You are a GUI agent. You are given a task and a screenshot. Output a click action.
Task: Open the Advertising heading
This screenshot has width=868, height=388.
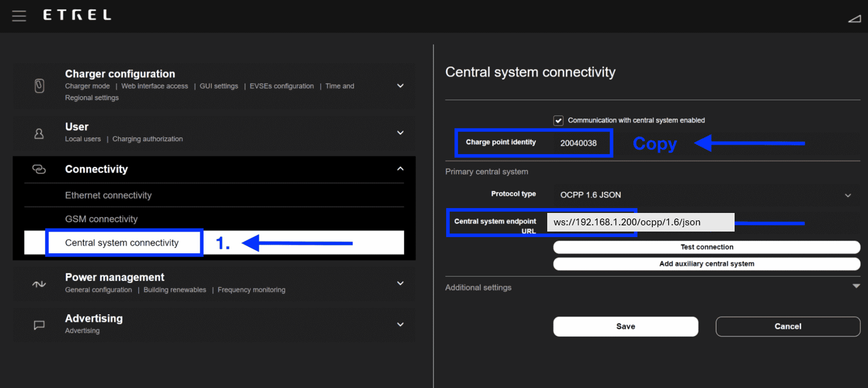tap(94, 318)
